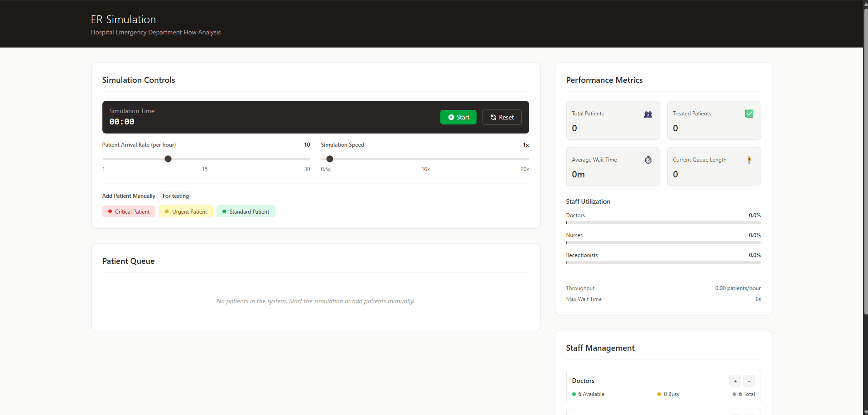
Task: Click the Receptionists utilization progress bar
Action: point(663,262)
